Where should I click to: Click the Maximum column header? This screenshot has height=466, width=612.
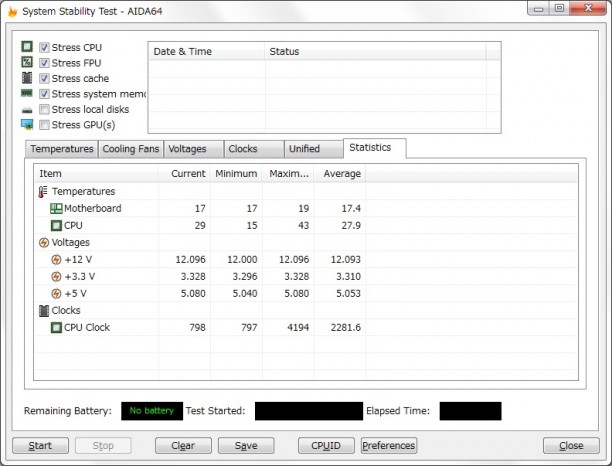(x=288, y=174)
